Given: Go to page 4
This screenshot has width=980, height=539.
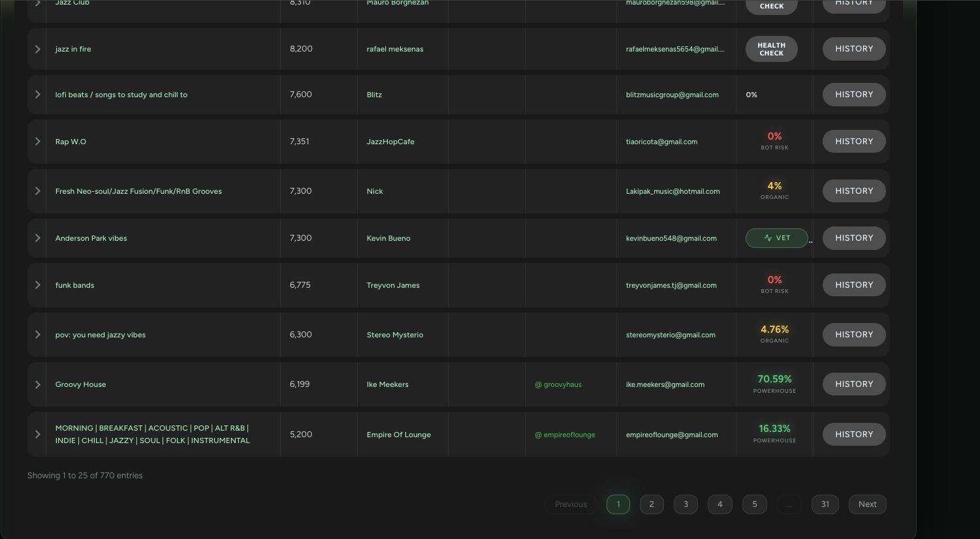Looking at the screenshot, I should 720,504.
